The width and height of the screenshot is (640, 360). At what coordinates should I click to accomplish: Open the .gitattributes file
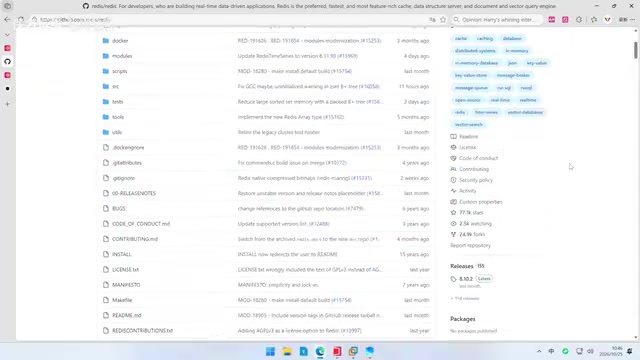point(127,163)
